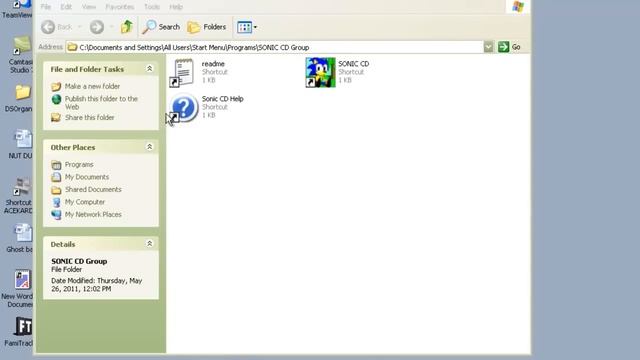Screen dimensions: 640x360
Task: Click Make a new folder link
Action: pos(92,86)
